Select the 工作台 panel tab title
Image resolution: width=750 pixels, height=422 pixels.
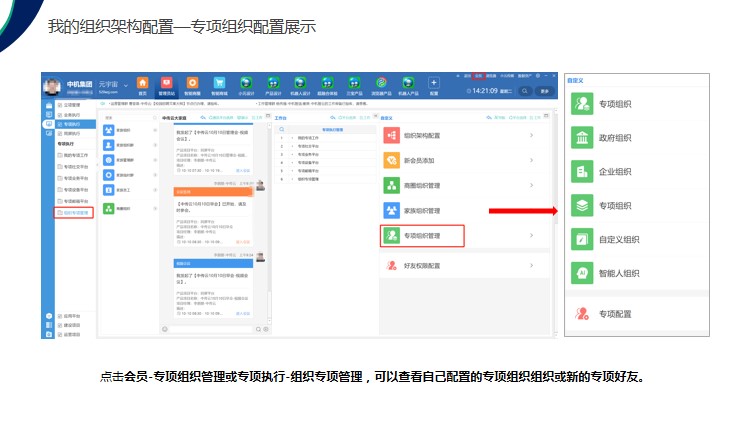point(280,118)
